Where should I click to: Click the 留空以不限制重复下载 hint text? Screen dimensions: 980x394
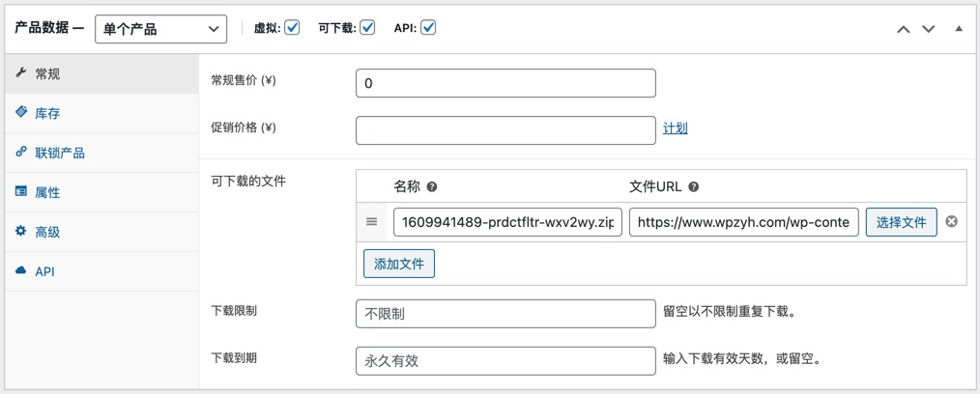coord(730,312)
